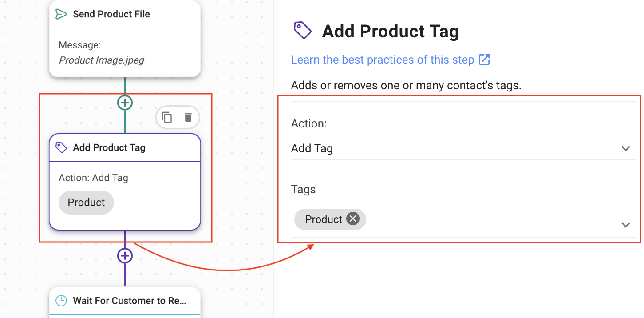Remove Product tag with the X icon
Screen dimensions: 644x318
(x=353, y=219)
